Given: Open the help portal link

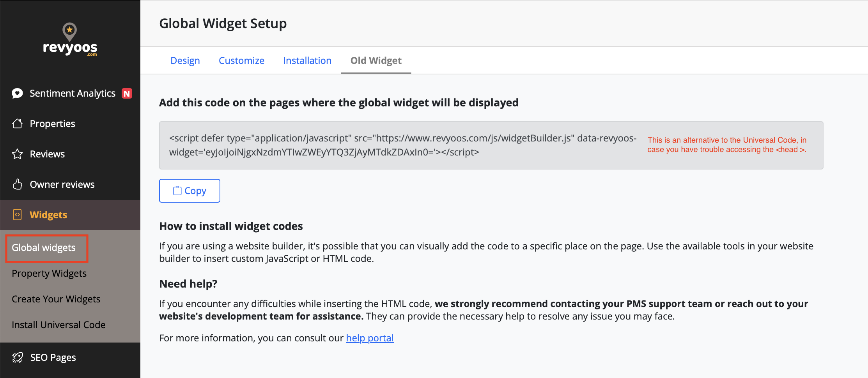Looking at the screenshot, I should (x=370, y=338).
